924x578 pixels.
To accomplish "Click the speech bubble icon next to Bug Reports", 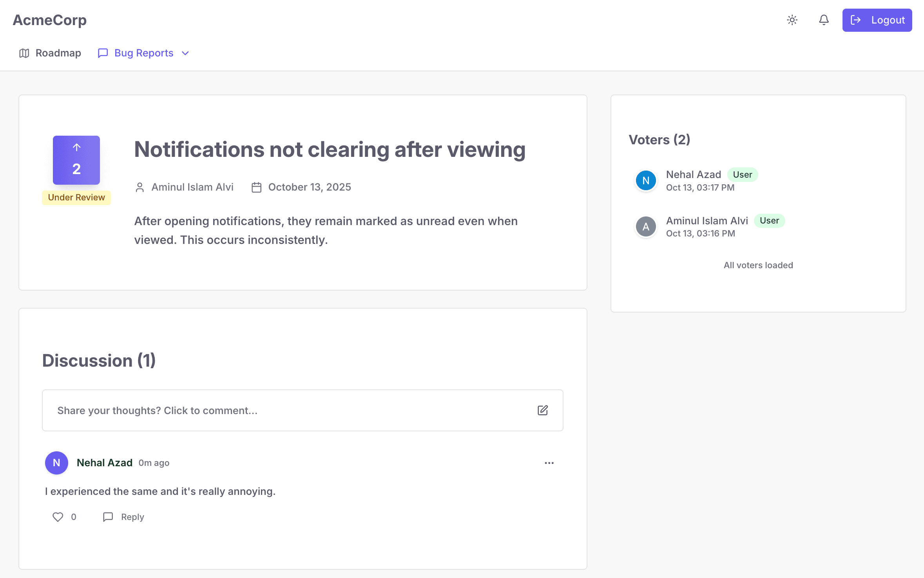I will [102, 53].
